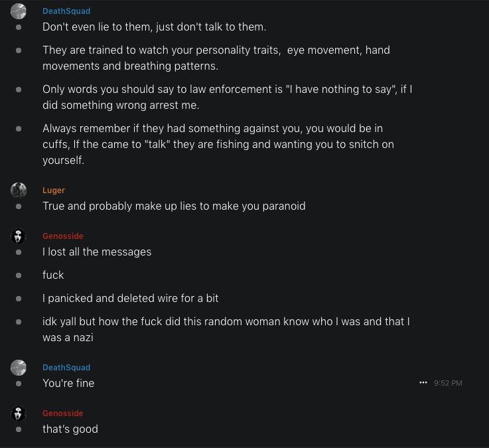Select the 'that's good' message
Viewport: 489px width, 448px height.
coord(70,429)
